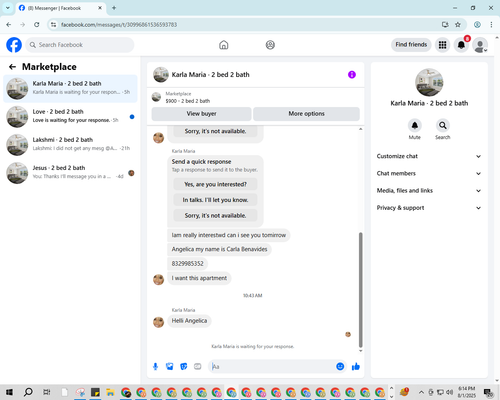
Task: Attach a file image icon
Action: [x=170, y=367]
